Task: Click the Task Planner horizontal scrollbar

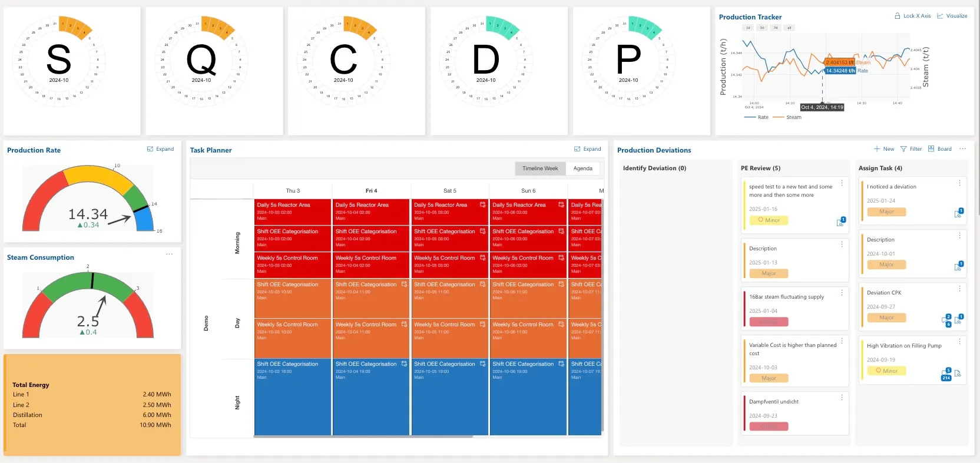Action: click(363, 436)
